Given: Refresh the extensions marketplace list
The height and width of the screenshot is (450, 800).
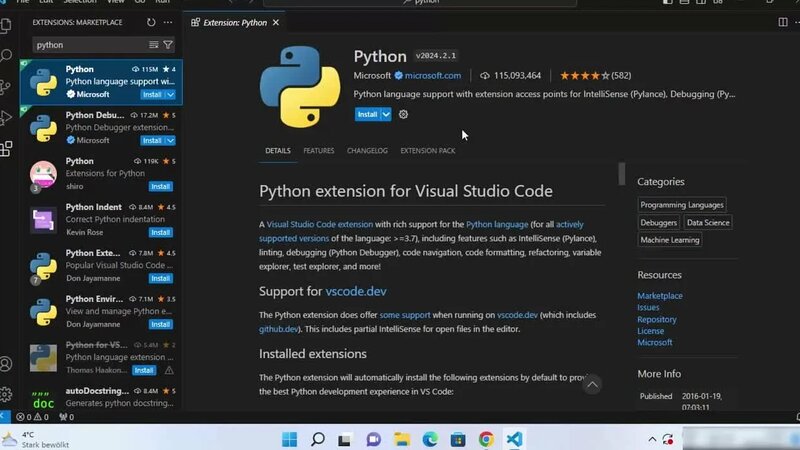Looking at the screenshot, I should pyautogui.click(x=151, y=22).
